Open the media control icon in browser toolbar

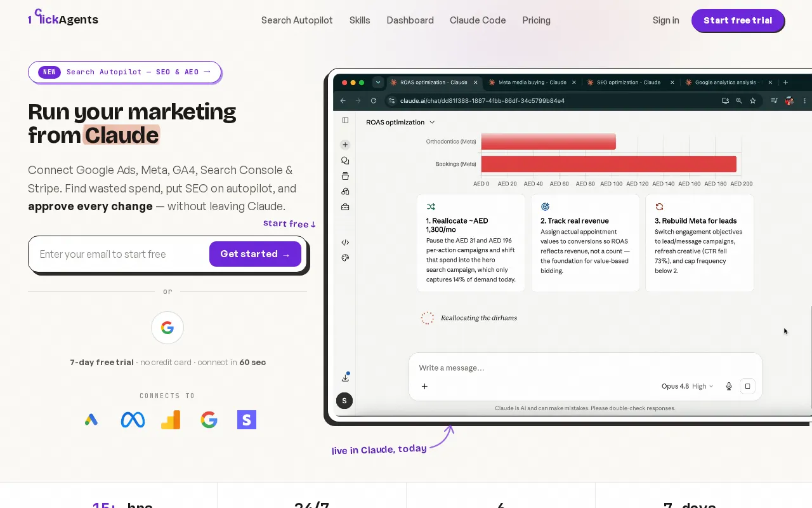(x=774, y=100)
